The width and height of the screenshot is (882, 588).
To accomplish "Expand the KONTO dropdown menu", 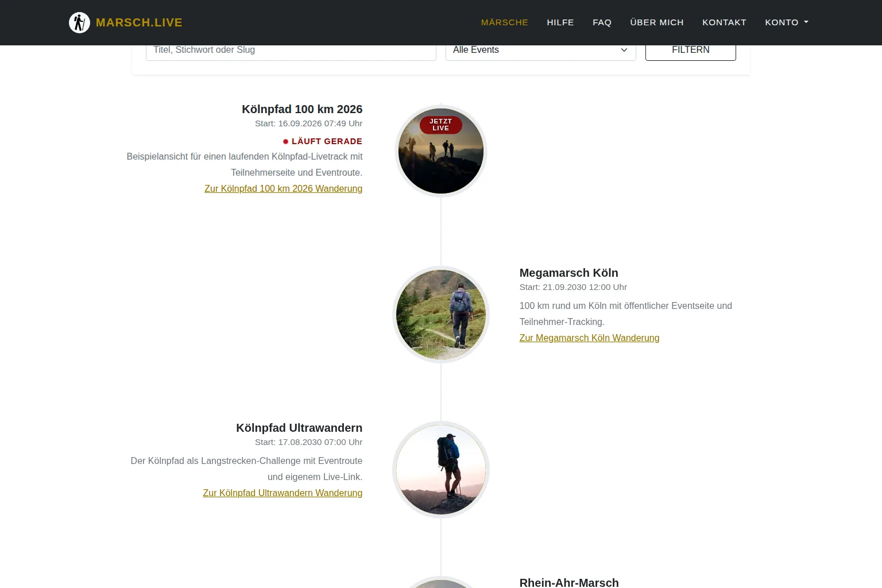I will pyautogui.click(x=787, y=22).
